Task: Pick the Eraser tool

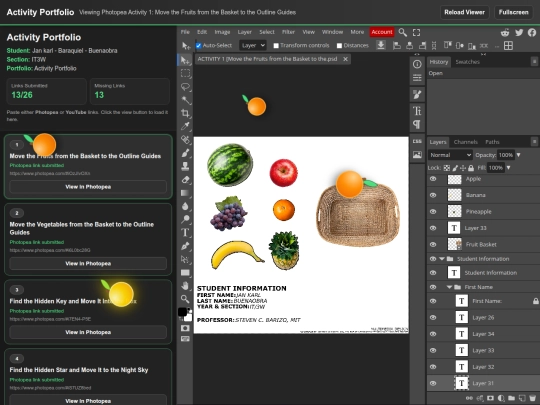Action: 185,179
